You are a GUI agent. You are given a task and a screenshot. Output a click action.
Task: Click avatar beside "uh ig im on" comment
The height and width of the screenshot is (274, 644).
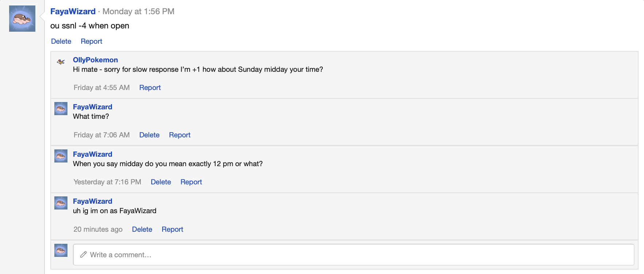coord(61,203)
